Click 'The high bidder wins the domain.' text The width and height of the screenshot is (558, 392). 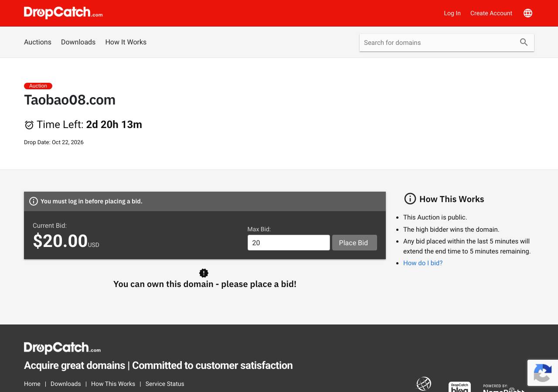tap(451, 230)
